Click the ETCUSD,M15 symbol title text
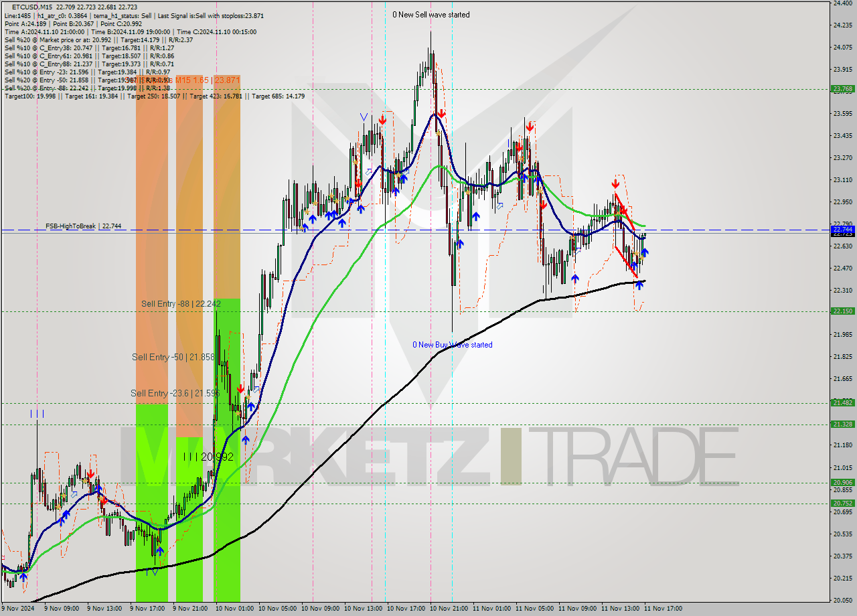 (x=33, y=7)
